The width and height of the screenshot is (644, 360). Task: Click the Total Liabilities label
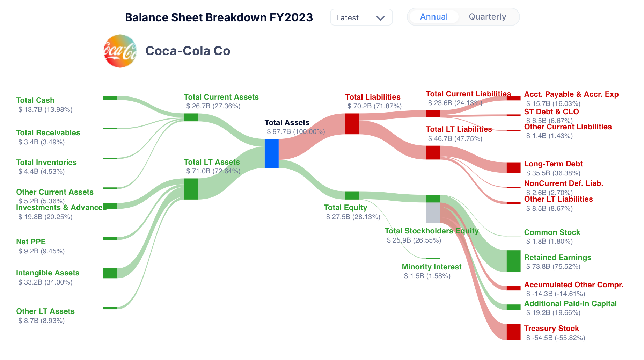[x=373, y=97]
